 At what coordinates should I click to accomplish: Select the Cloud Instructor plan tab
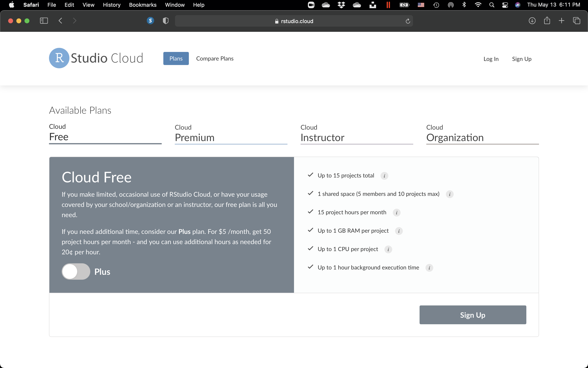357,134
